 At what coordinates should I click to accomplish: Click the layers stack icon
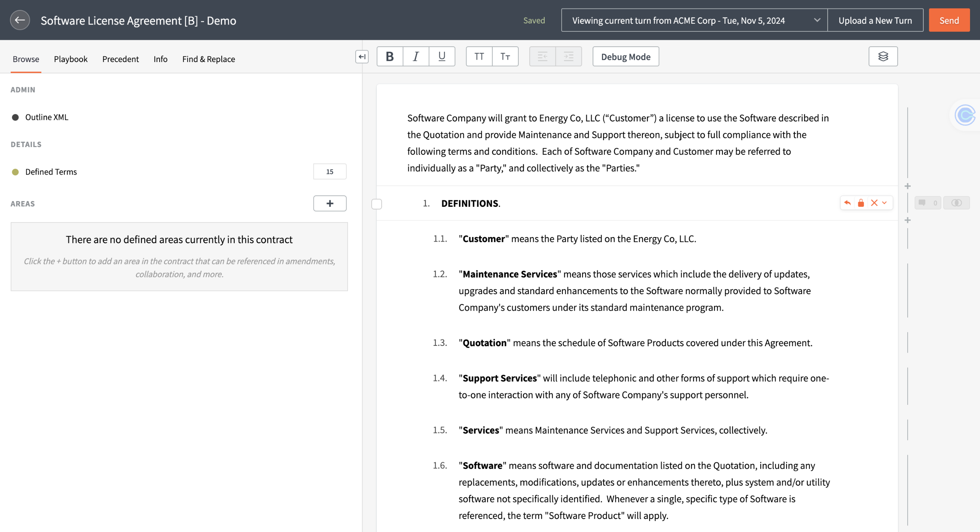coord(883,57)
